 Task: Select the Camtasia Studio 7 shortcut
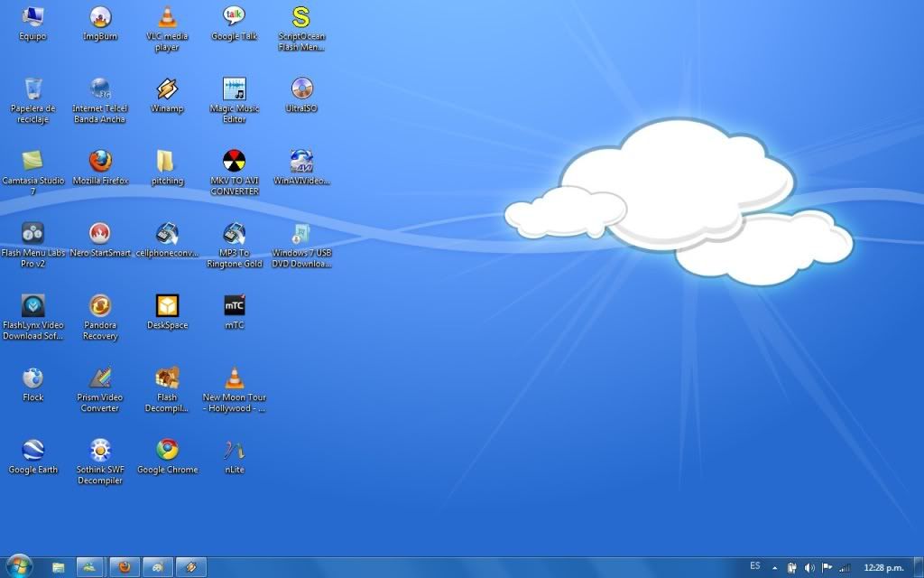click(33, 172)
